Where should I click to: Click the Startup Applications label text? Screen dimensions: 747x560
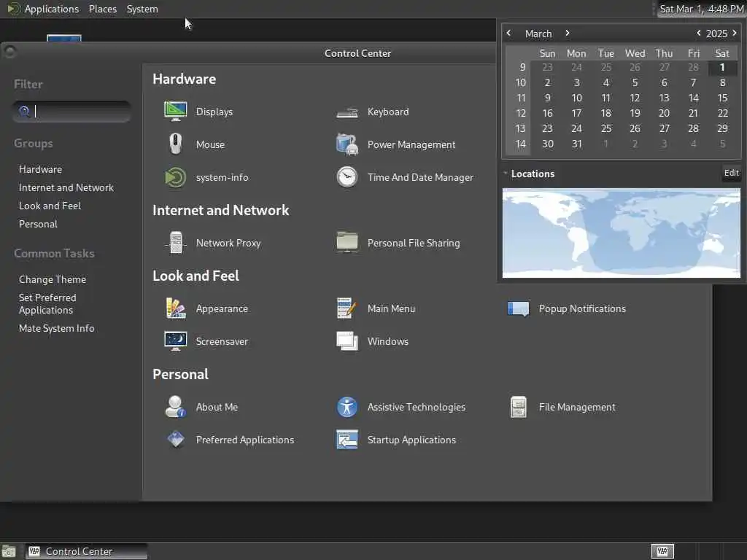411,440
